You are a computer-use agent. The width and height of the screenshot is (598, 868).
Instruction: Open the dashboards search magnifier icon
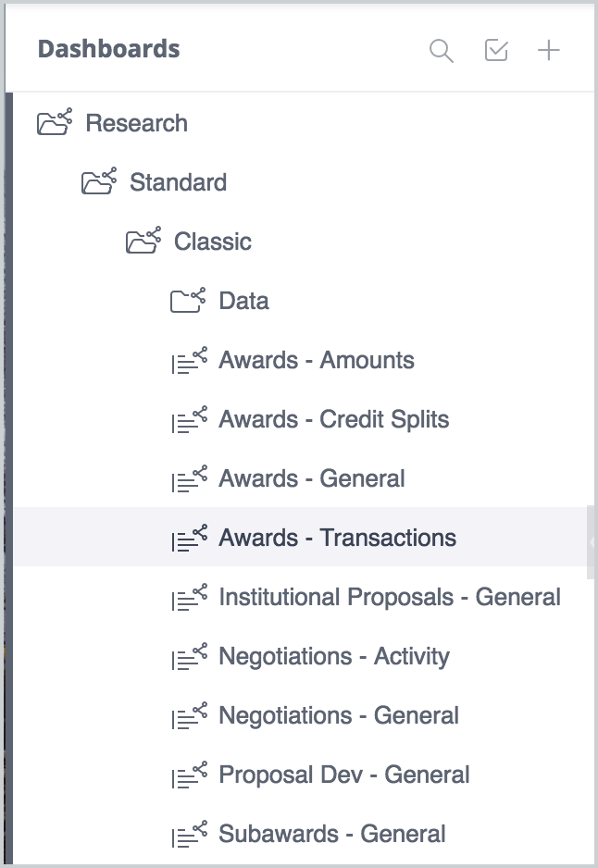point(442,51)
